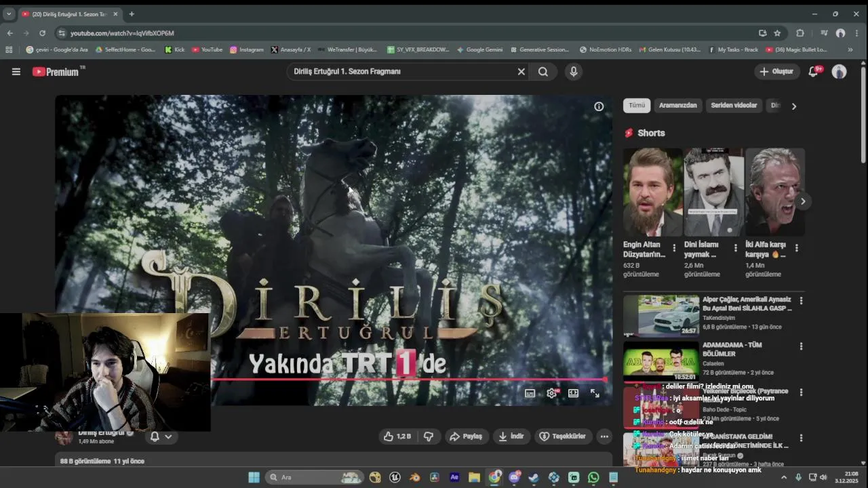Seek using the red video progress bar
This screenshot has width=868, height=488.
408,380
